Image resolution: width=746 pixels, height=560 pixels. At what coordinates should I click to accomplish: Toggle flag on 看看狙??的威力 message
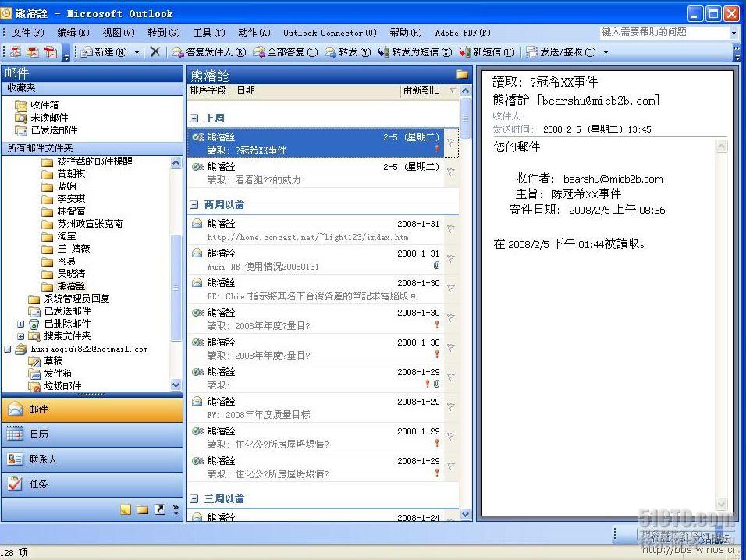coord(451,172)
